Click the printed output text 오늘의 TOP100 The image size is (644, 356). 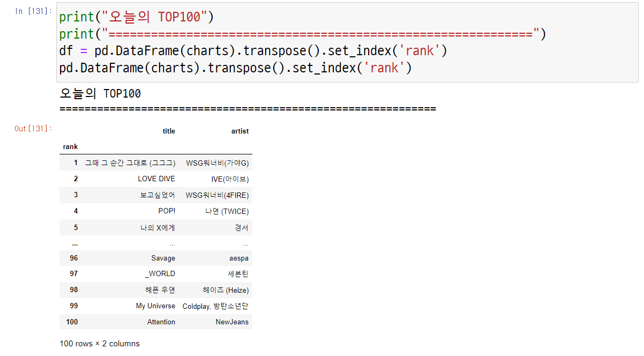(100, 94)
